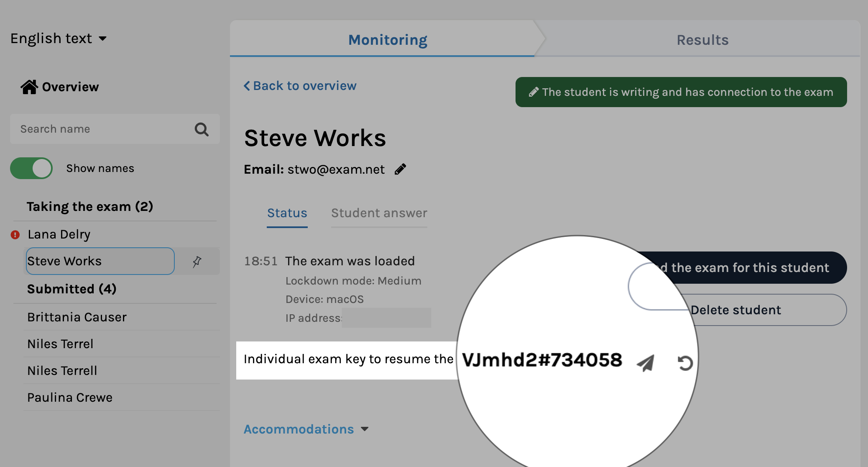Viewport: 868px width, 467px height.
Task: Click the pin icon beside Steve Works
Action: point(197,262)
